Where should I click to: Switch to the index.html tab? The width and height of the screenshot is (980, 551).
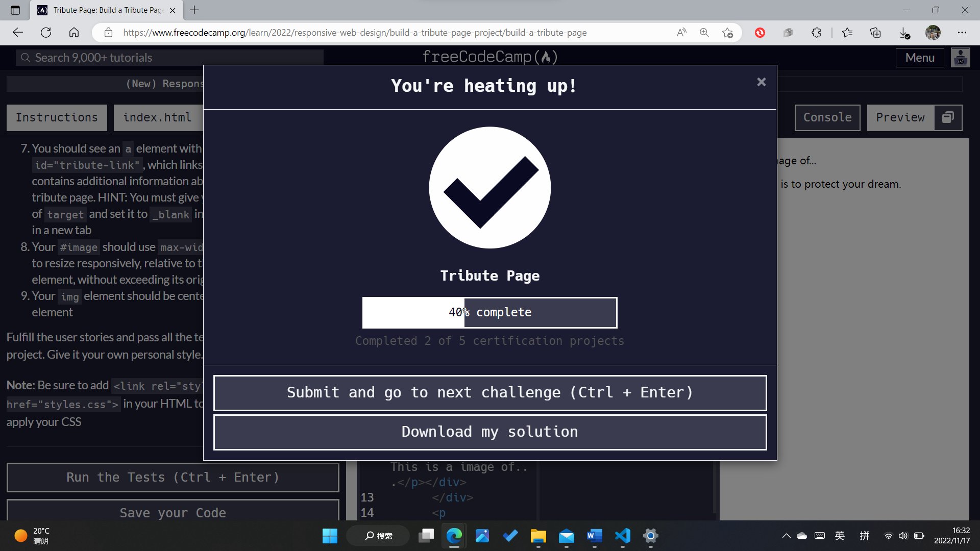157,117
